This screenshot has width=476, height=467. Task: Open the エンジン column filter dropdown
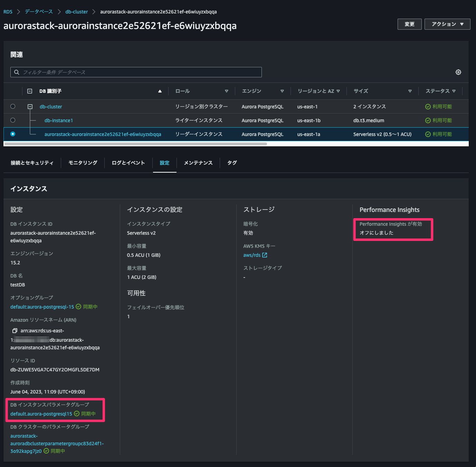(282, 91)
